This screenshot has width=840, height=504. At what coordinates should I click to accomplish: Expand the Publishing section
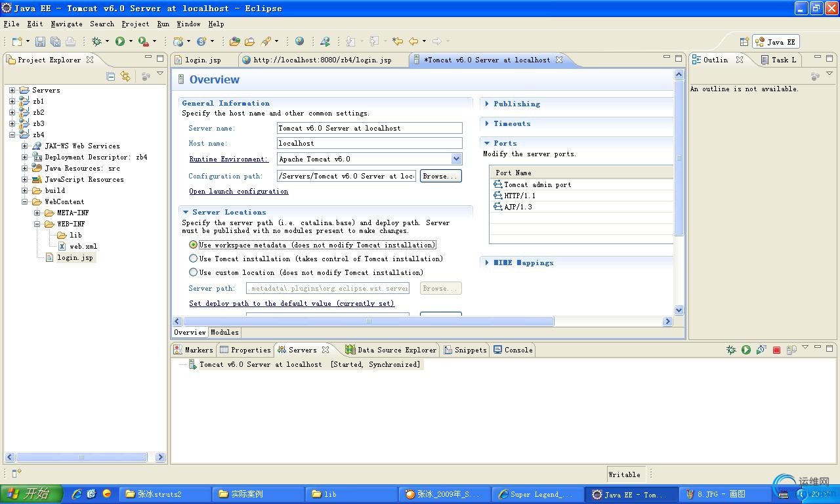coord(487,104)
